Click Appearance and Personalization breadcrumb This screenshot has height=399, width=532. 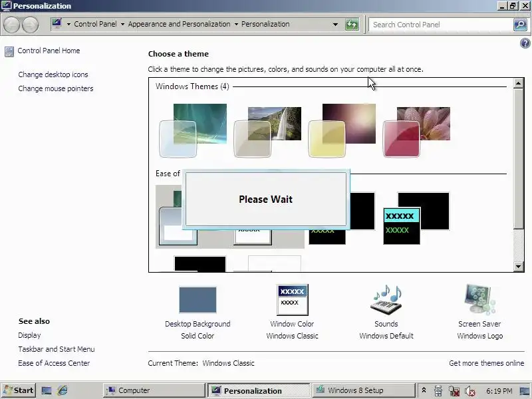click(179, 24)
